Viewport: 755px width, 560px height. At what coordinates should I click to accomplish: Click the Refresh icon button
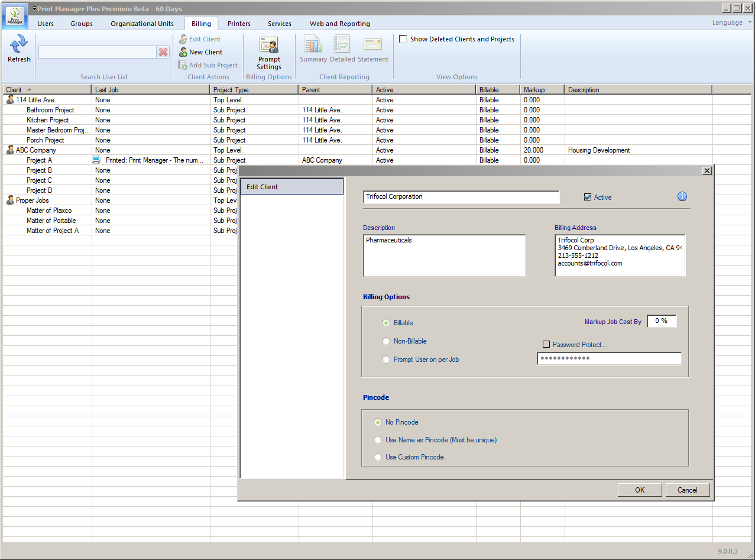19,48
